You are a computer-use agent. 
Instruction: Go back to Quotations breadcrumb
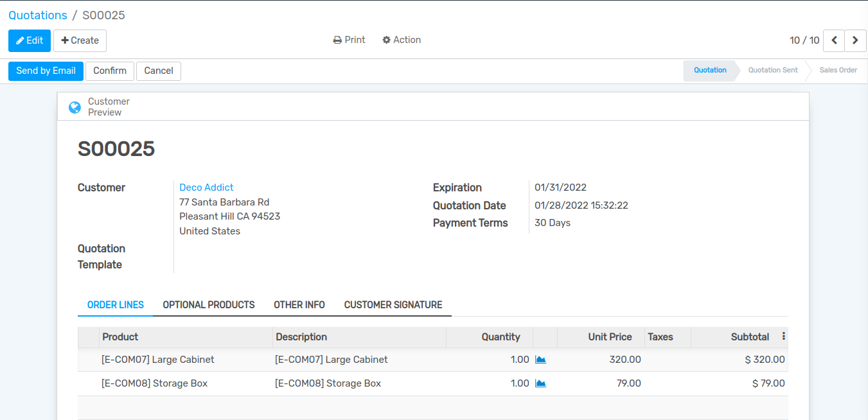coord(38,15)
